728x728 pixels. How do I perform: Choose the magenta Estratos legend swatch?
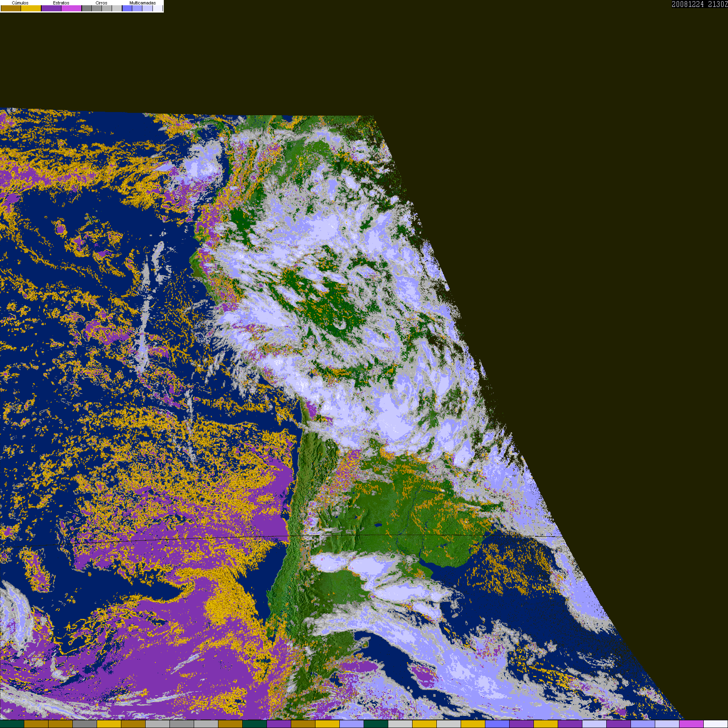point(72,8)
